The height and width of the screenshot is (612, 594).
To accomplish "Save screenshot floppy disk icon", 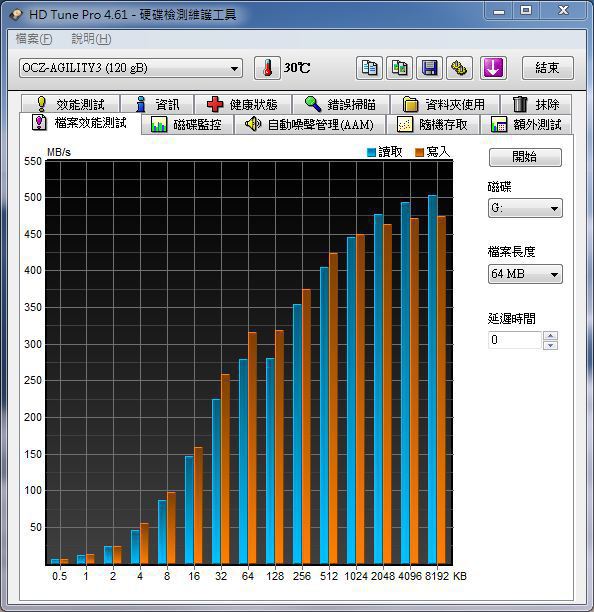I will coord(429,68).
